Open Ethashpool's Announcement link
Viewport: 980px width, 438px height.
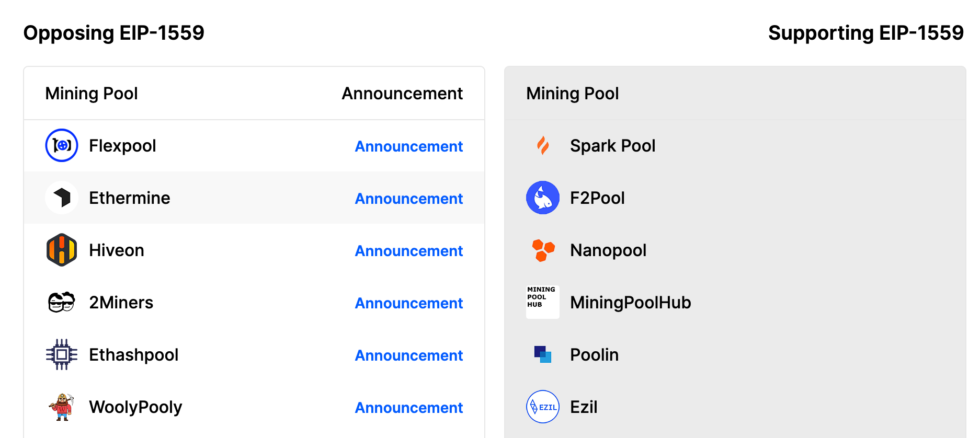click(x=409, y=355)
